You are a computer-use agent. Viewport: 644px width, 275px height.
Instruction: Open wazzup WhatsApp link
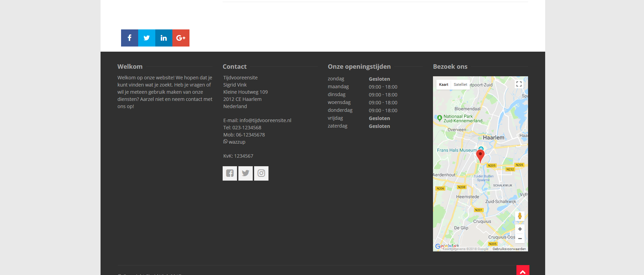(x=237, y=142)
